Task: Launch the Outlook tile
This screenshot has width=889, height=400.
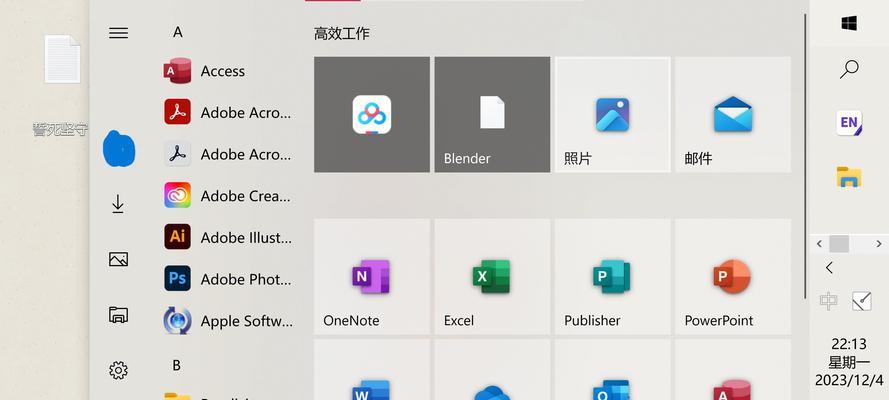Action: point(612,370)
